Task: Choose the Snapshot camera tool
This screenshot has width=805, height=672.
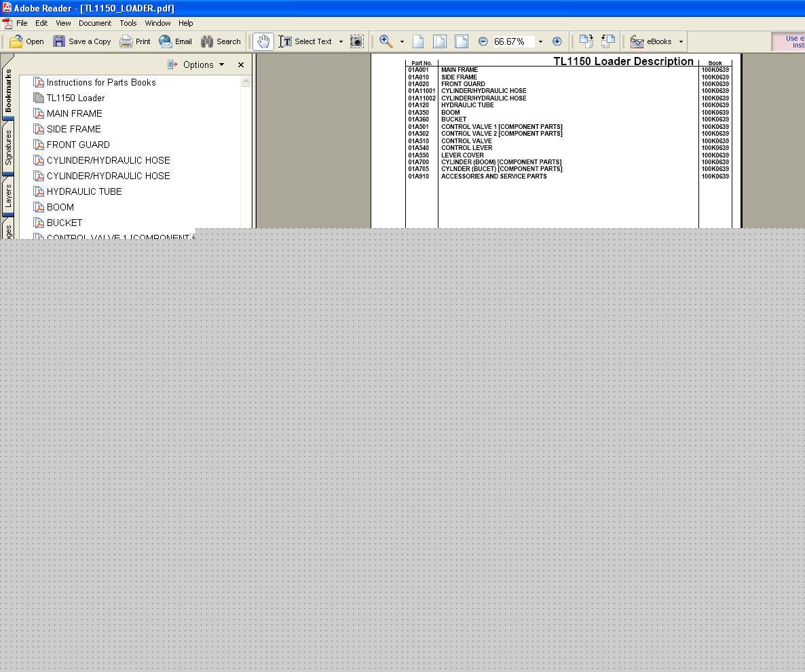Action: [x=357, y=41]
